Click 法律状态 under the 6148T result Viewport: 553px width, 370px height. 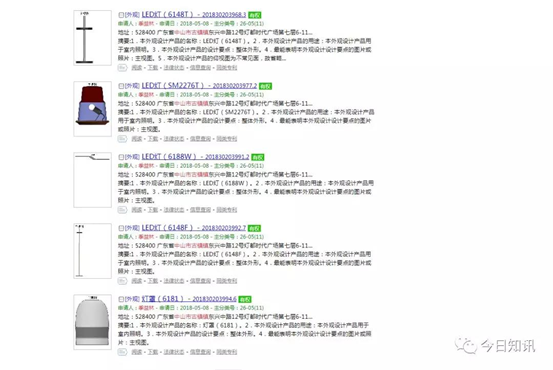(174, 67)
